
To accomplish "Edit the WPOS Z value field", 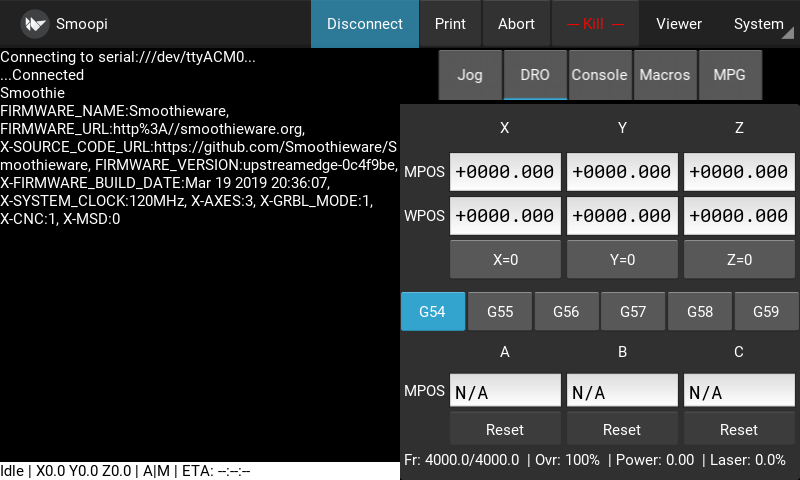I will pos(739,216).
